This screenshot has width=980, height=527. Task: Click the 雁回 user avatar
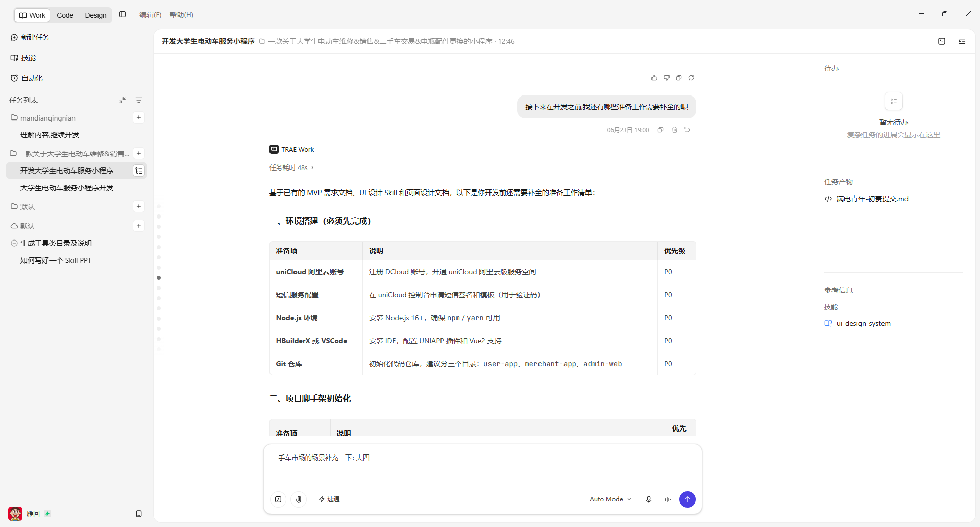click(x=15, y=514)
